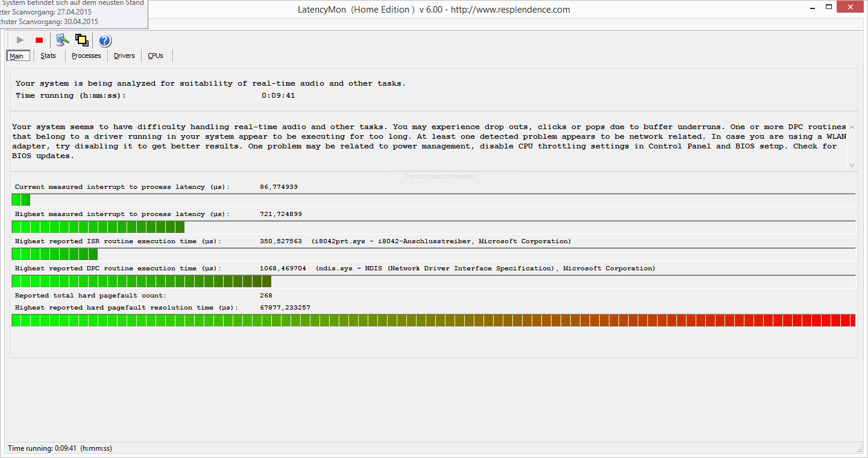Image resolution: width=868 pixels, height=458 pixels.
Task: Click the overlapping yellow windows icon
Action: [x=82, y=40]
